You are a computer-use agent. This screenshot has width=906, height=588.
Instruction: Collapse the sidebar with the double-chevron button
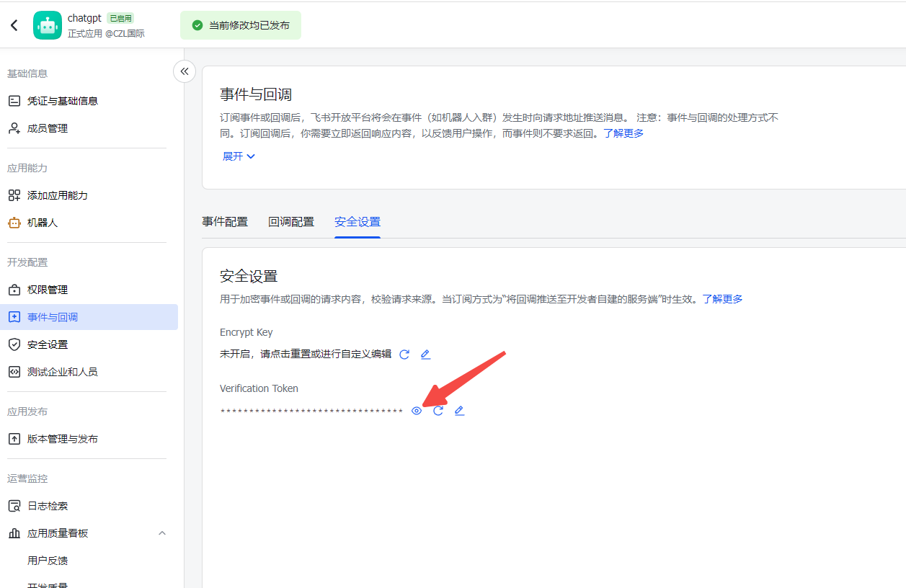[185, 71]
